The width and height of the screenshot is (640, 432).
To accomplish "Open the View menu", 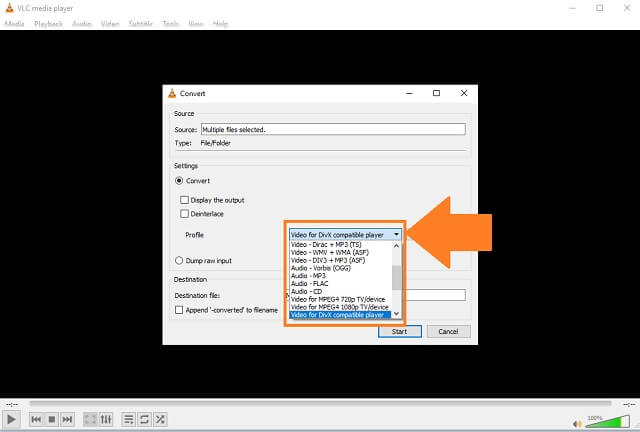I will pyautogui.click(x=196, y=24).
